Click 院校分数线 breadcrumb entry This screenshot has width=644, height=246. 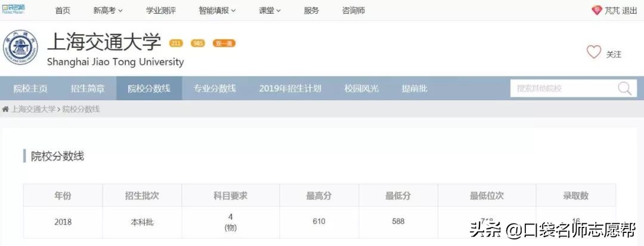click(x=81, y=109)
